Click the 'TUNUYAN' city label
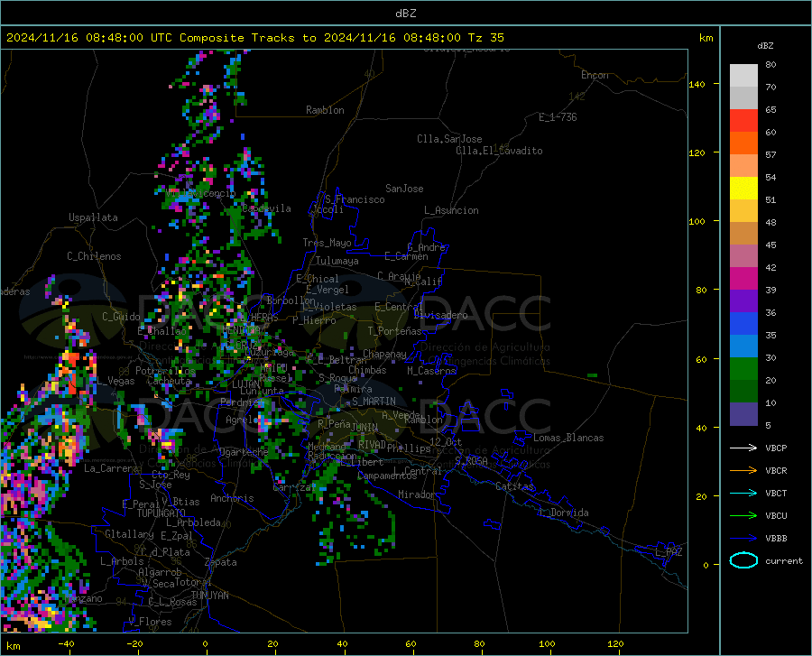812x656 pixels. [209, 596]
